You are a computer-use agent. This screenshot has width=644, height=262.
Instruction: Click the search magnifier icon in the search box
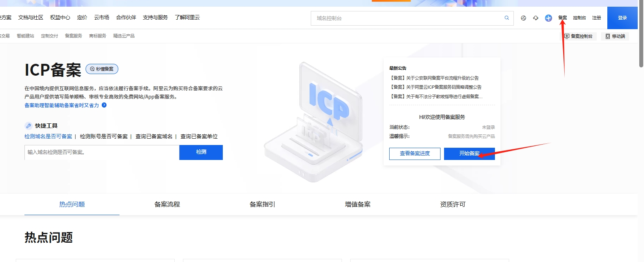(507, 18)
